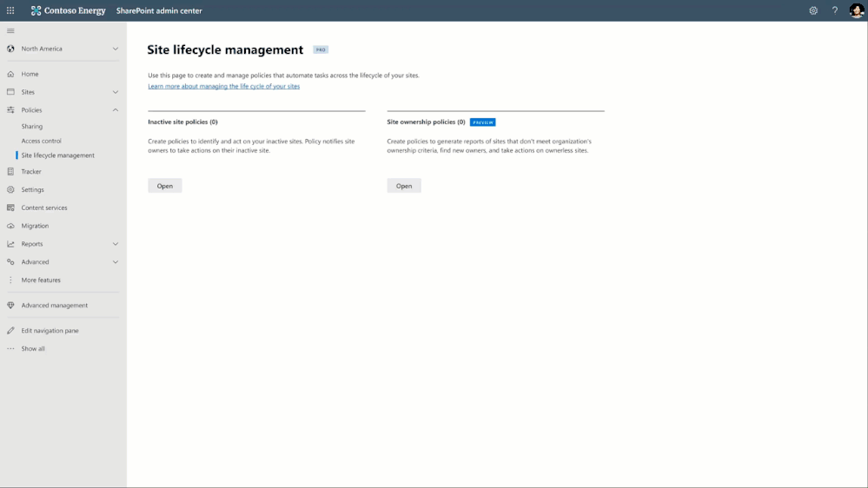
Task: Click the Site lifecycle management page title
Action: [225, 49]
